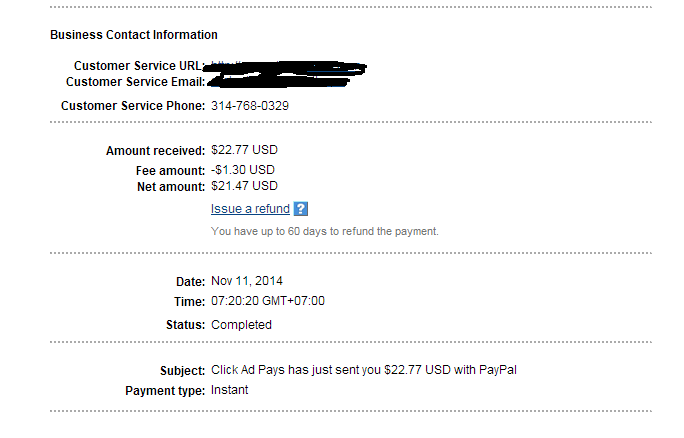Image resolution: width=684 pixels, height=438 pixels.
Task: Click the Subject label
Action: coord(182,371)
